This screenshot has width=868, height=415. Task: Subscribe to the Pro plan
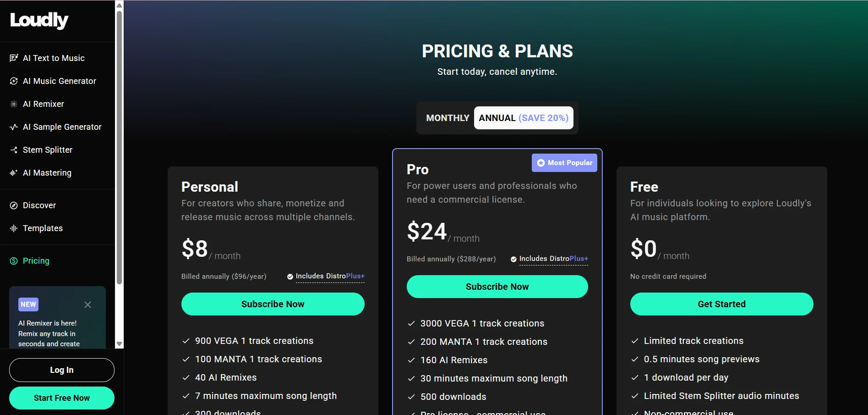pyautogui.click(x=497, y=287)
